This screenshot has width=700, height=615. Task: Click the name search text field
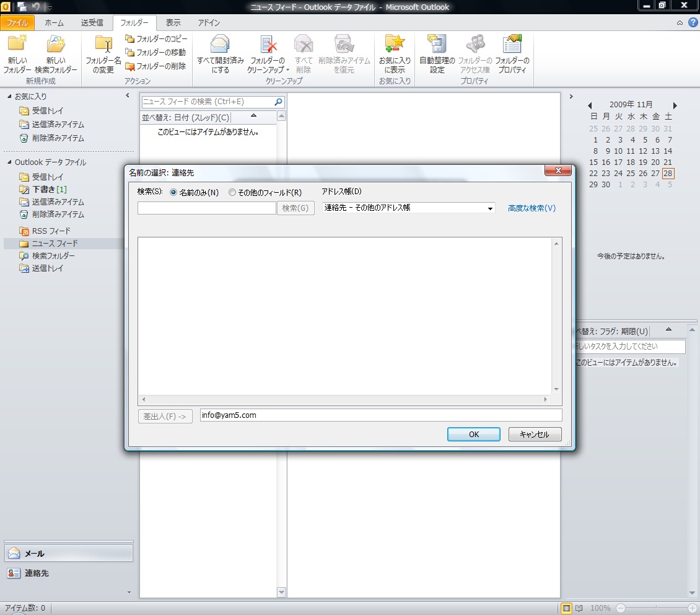[207, 208]
